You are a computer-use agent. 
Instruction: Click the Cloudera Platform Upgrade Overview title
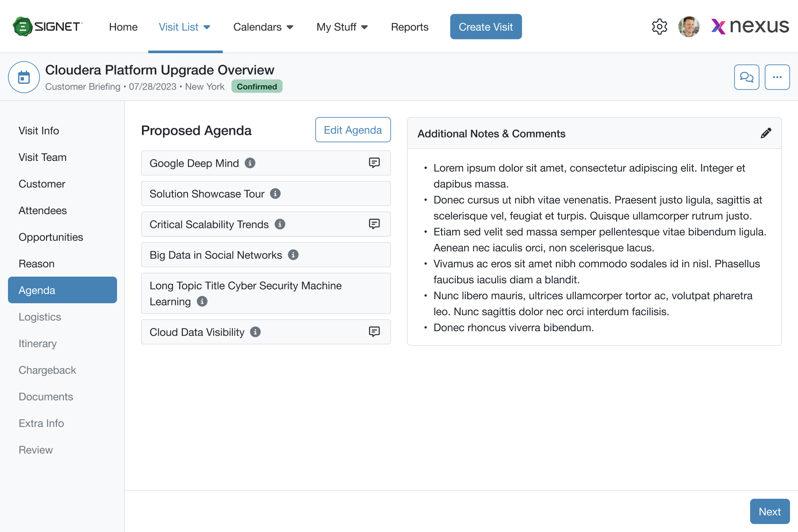pos(160,70)
